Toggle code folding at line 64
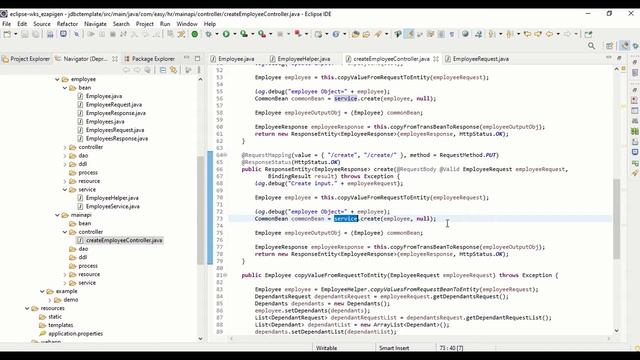640x360 pixels. 225,155
